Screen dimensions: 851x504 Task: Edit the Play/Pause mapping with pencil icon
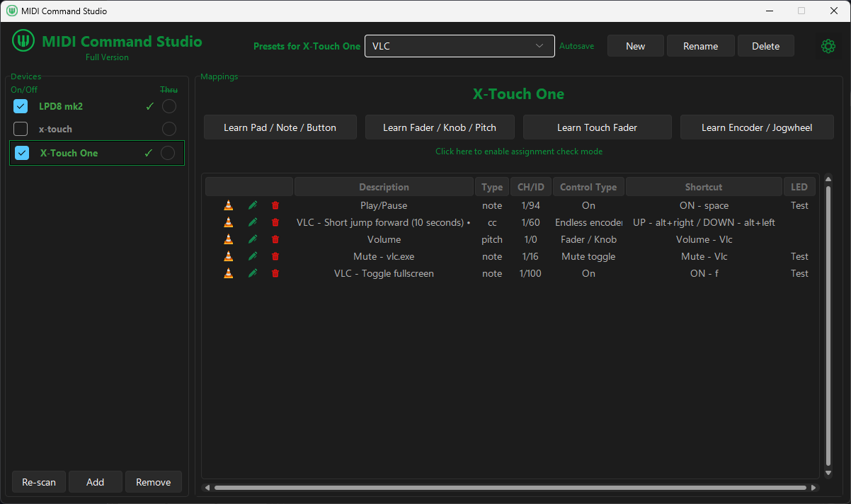pos(253,205)
